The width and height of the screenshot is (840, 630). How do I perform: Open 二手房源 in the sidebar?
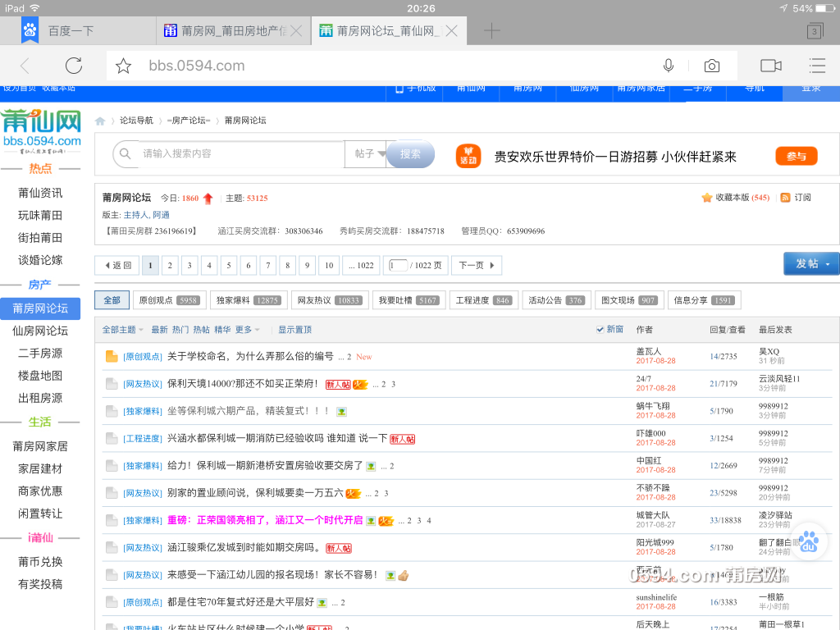pyautogui.click(x=40, y=354)
